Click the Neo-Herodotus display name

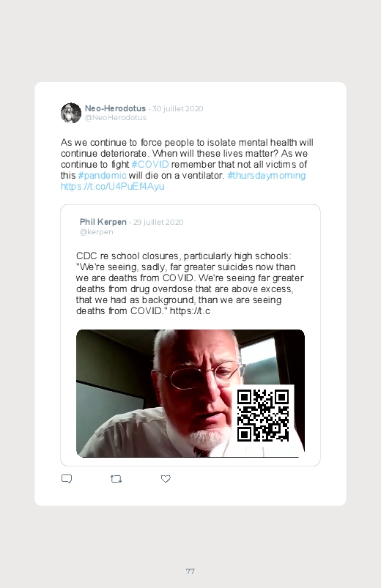coord(115,108)
